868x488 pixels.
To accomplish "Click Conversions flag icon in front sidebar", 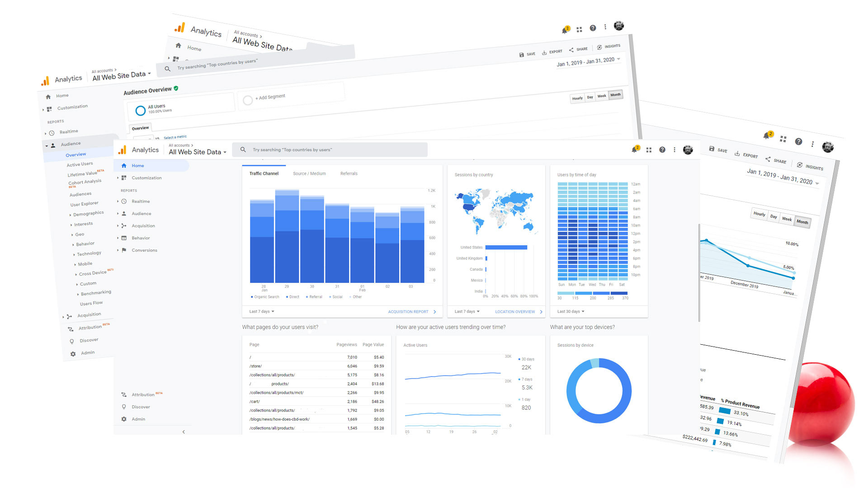I will coord(124,250).
